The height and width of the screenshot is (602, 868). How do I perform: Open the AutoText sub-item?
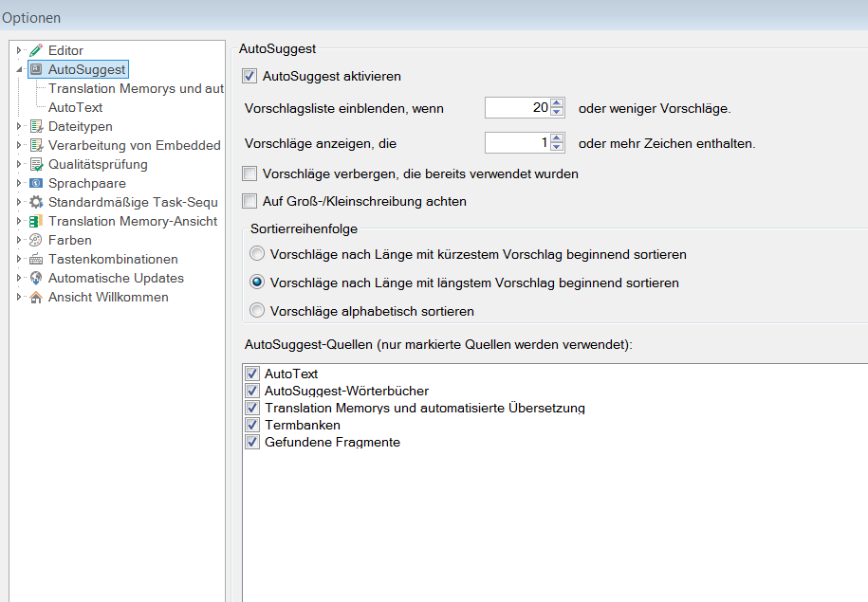point(75,107)
